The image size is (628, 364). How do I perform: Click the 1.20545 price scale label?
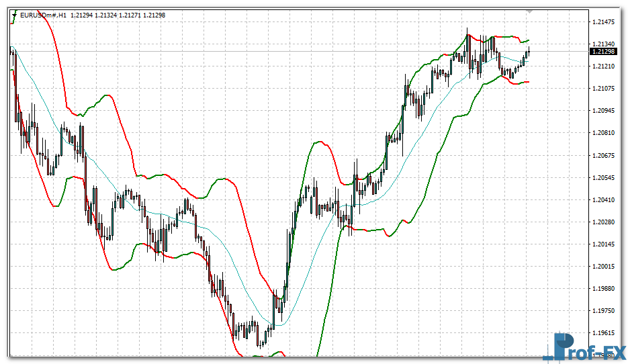(x=604, y=178)
